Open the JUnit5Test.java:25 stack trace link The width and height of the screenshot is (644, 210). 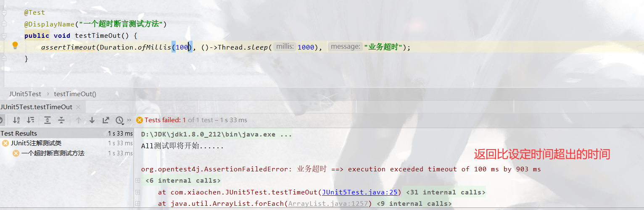(x=360, y=192)
